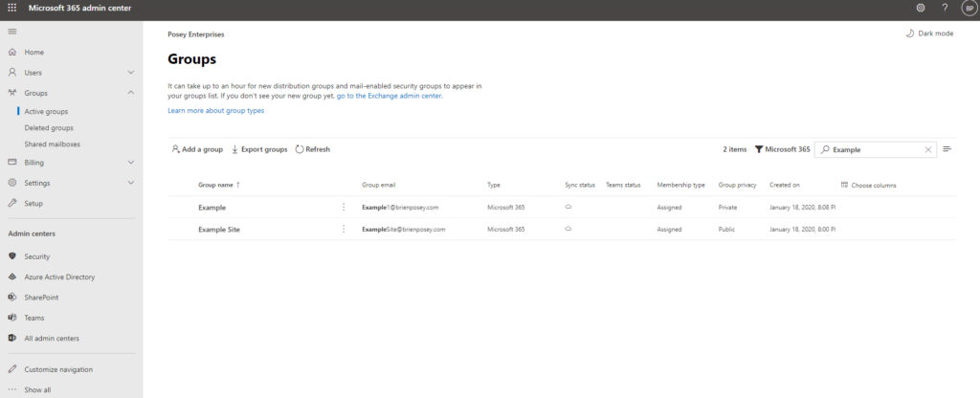Image resolution: width=980 pixels, height=398 pixels.
Task: Click the Setup wrench icon
Action: (x=11, y=203)
